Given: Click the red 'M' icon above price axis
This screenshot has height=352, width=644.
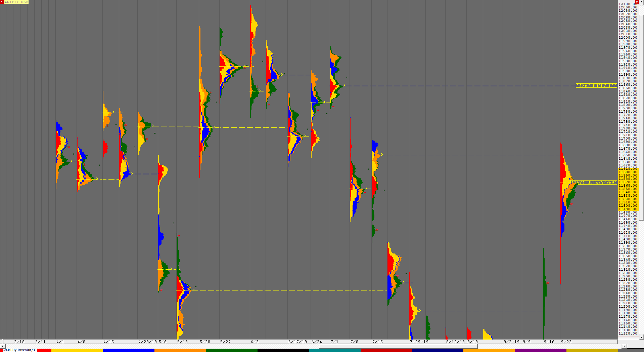Looking at the screenshot, I should tap(637, 2).
